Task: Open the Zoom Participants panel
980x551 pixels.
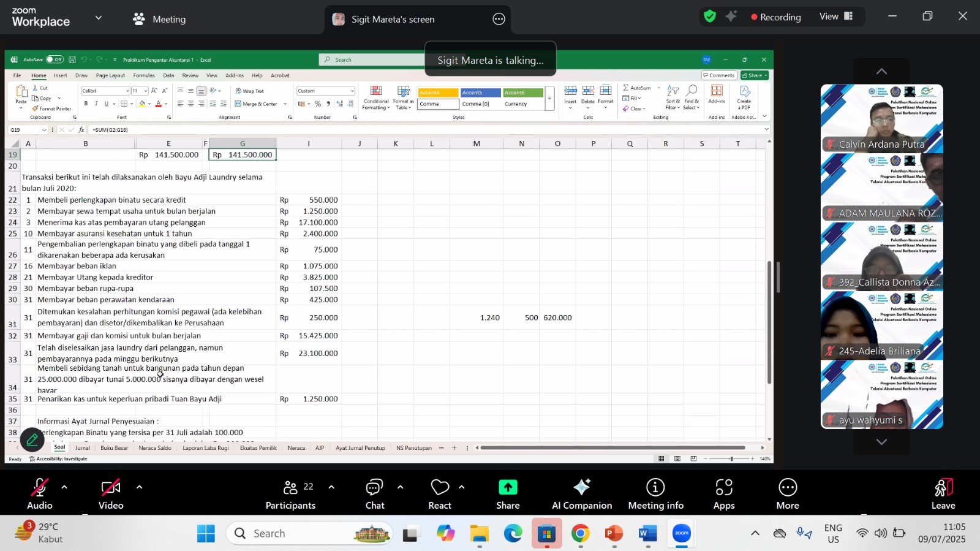Action: (290, 494)
